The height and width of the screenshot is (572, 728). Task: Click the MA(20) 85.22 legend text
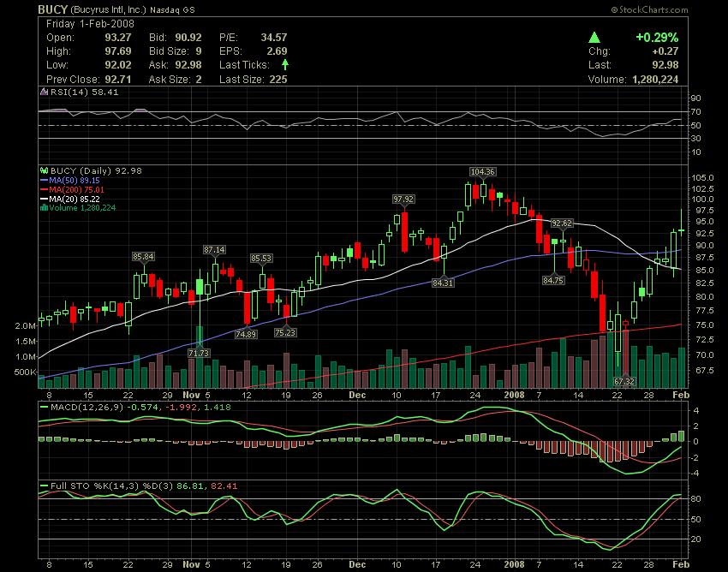pyautogui.click(x=75, y=200)
